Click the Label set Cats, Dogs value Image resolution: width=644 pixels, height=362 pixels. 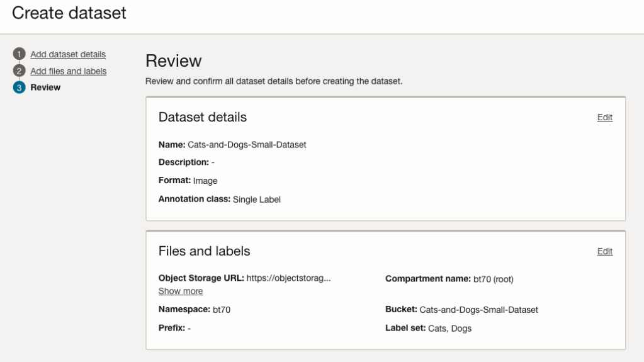(449, 327)
